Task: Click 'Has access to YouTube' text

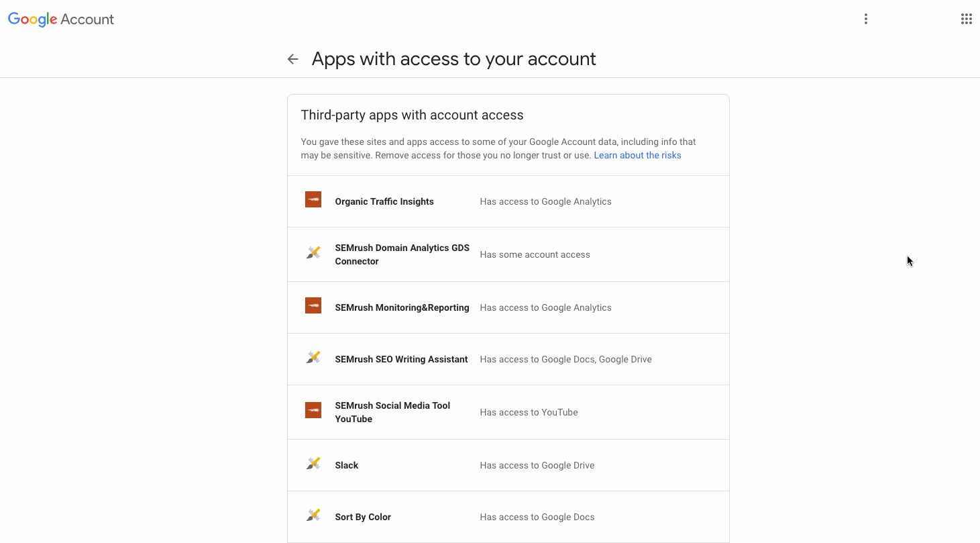Action: (529, 412)
